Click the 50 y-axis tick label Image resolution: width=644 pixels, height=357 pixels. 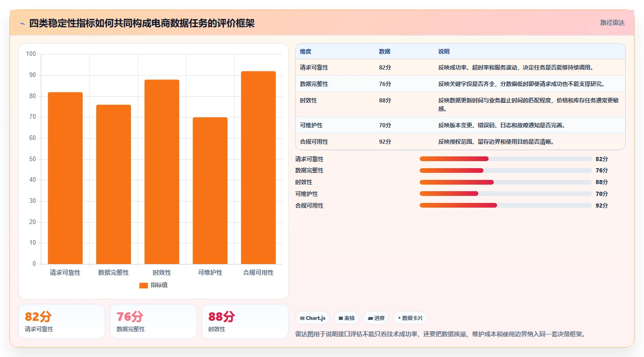pos(32,159)
